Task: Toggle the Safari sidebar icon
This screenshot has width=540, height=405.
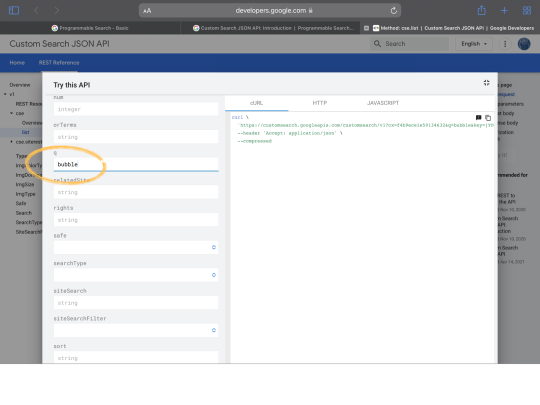Action: pyautogui.click(x=14, y=10)
